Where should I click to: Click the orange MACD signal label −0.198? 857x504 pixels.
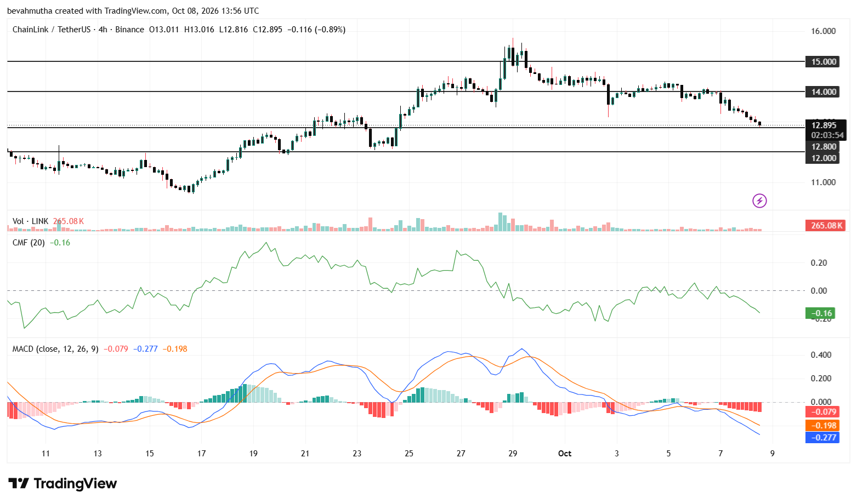[x=822, y=426]
